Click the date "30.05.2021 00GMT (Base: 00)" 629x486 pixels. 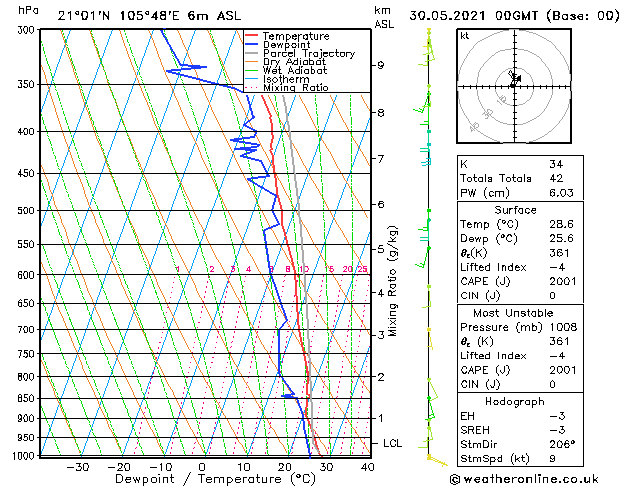pyautogui.click(x=514, y=16)
